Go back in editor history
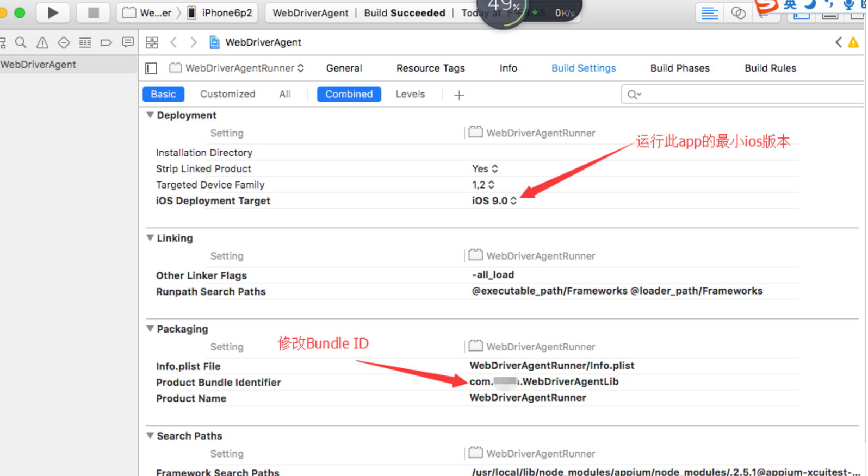This screenshot has height=476, width=868. coord(173,42)
